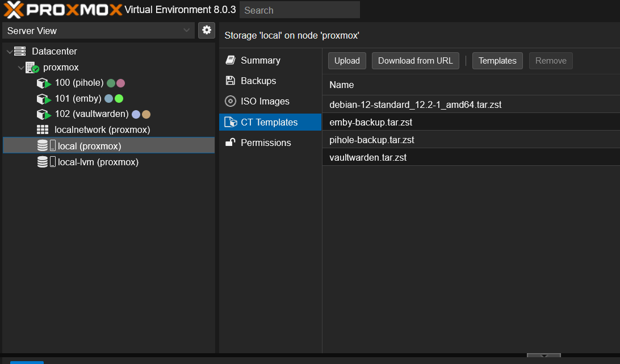Click the grid icon beside localnetwork
This screenshot has width=620, height=364.
(x=43, y=129)
